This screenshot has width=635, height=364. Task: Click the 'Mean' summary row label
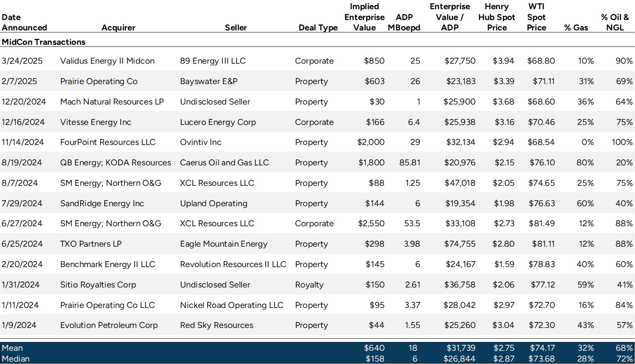coord(12,348)
